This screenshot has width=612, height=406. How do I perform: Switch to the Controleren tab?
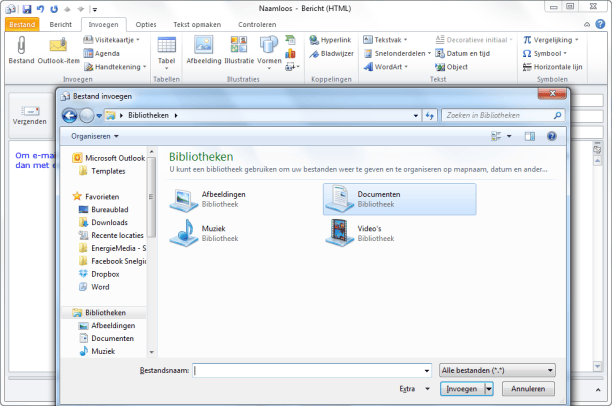tap(257, 24)
